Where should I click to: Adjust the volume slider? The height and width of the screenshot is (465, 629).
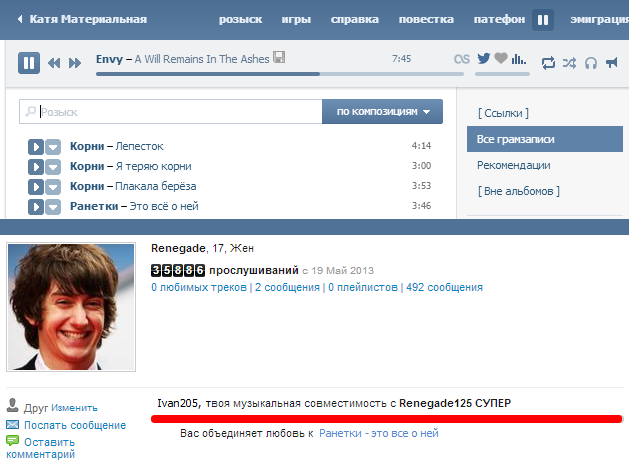[x=502, y=74]
